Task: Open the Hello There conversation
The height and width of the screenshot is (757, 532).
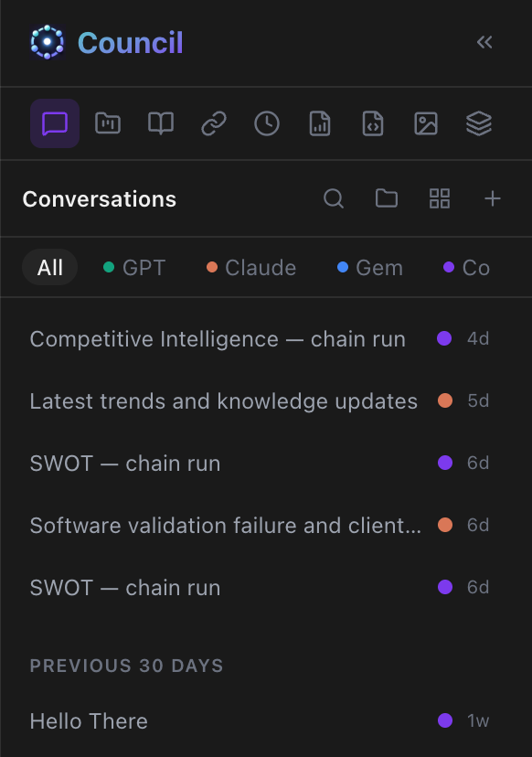Action: click(88, 721)
